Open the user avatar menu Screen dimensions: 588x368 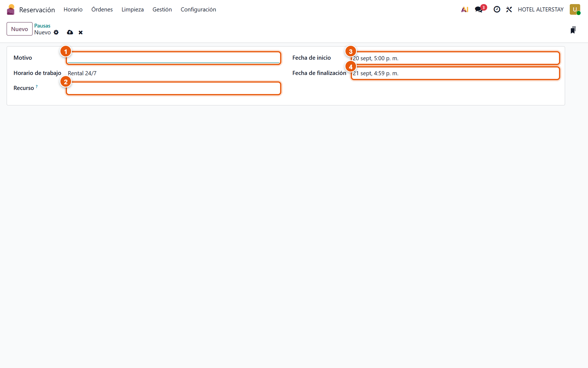pyautogui.click(x=575, y=10)
